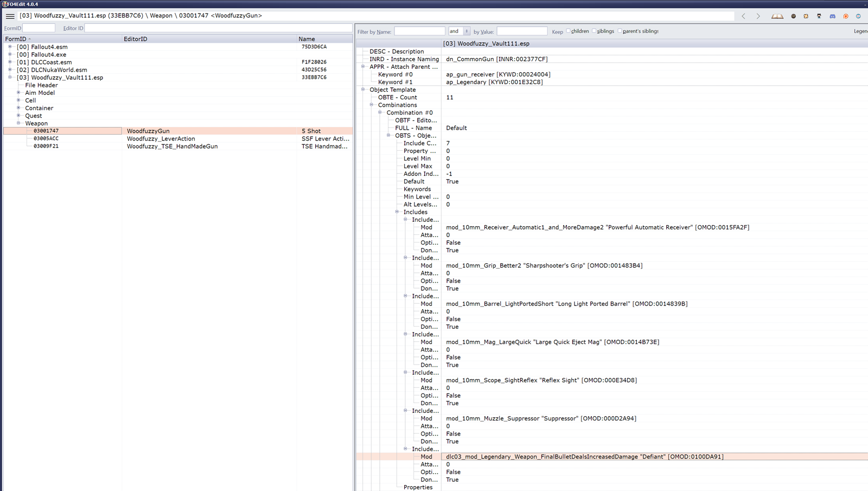Collapse the APPR - Attach Parent node
Screen dimensions: 868x491
point(363,66)
